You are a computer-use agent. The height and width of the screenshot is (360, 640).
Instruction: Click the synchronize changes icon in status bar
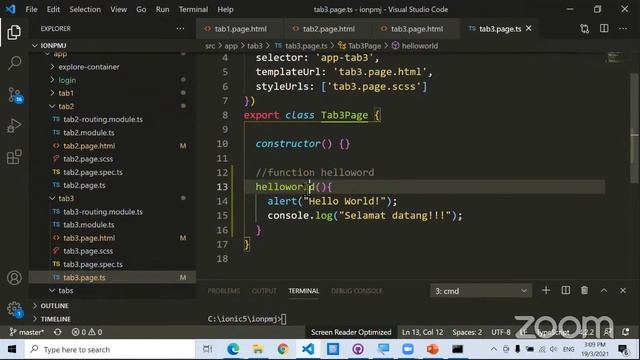pyautogui.click(x=58, y=332)
